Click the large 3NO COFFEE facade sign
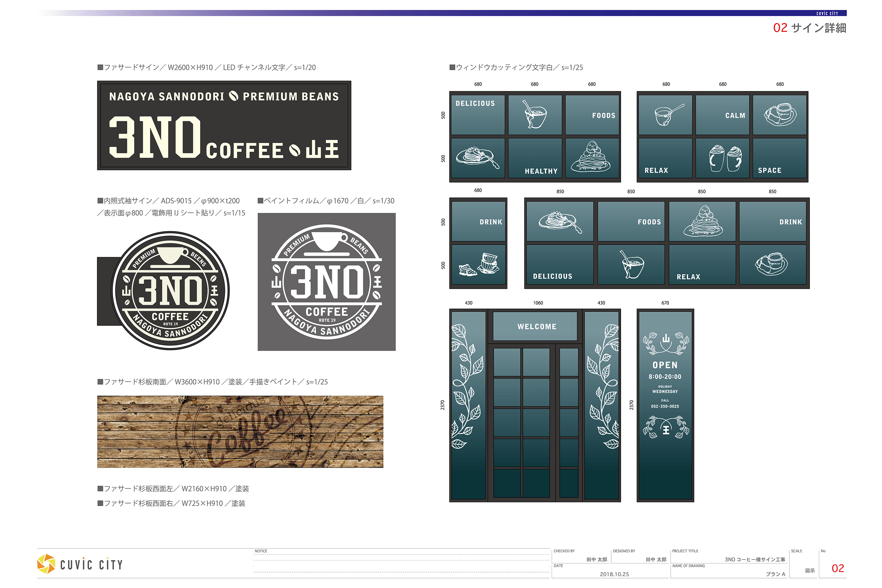Screen dimensions: 882x588 click(x=224, y=125)
